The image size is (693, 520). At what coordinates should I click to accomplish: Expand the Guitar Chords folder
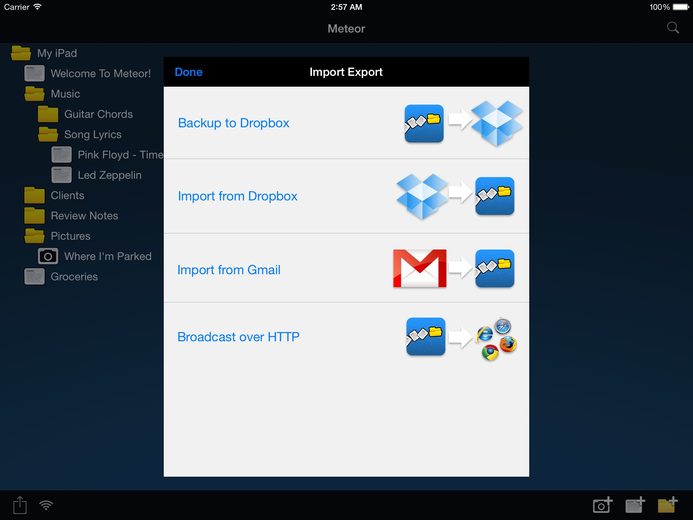[85, 114]
